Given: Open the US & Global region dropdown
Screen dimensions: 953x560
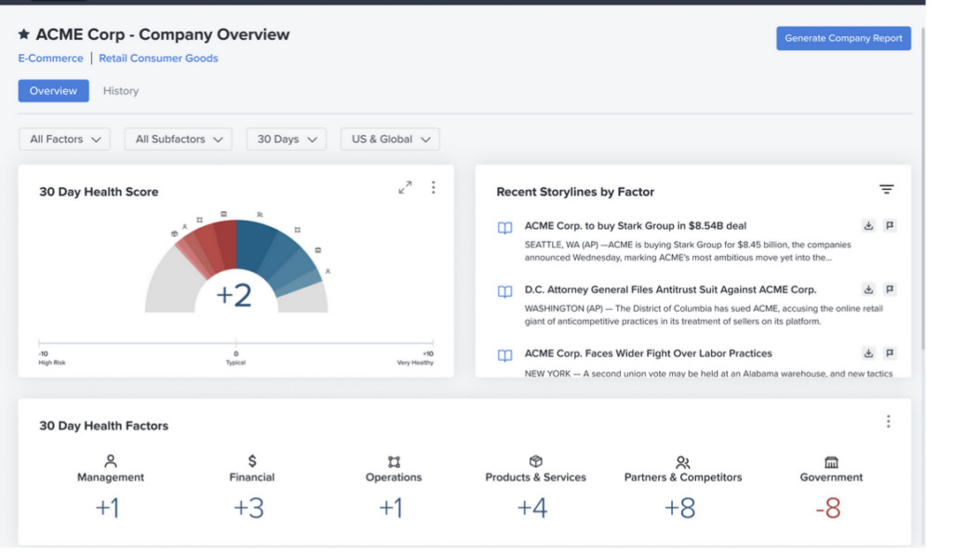Looking at the screenshot, I should pos(390,140).
